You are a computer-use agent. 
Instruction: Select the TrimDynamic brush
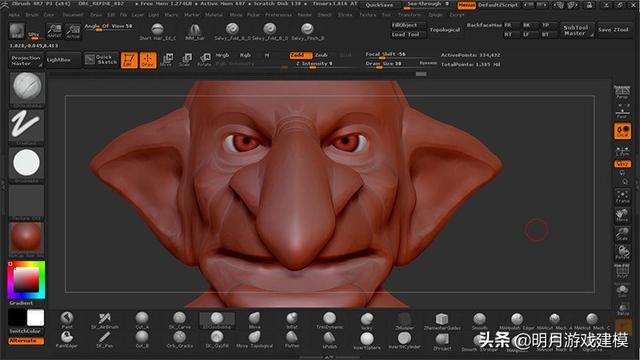(329, 320)
